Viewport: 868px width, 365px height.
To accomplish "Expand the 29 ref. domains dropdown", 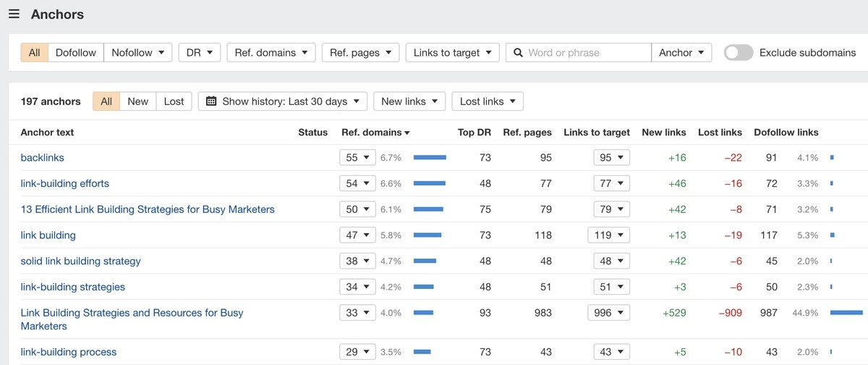I will 357,352.
